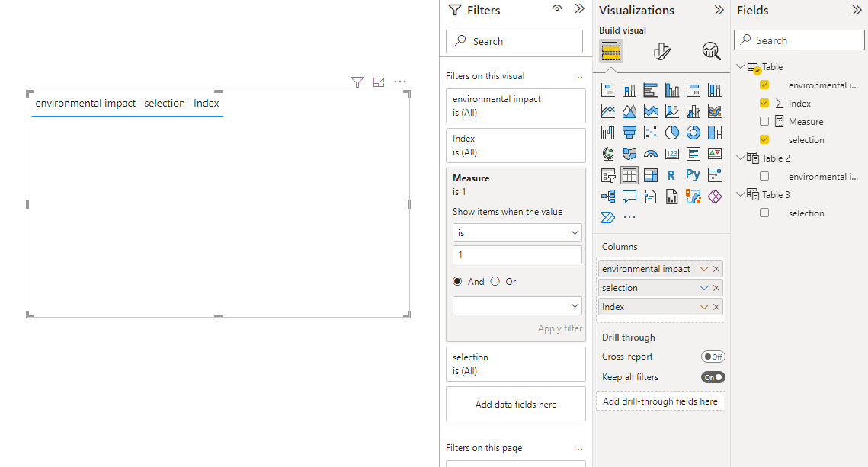The image size is (868, 467).
Task: Switch to the Analytics tab
Action: (x=711, y=51)
